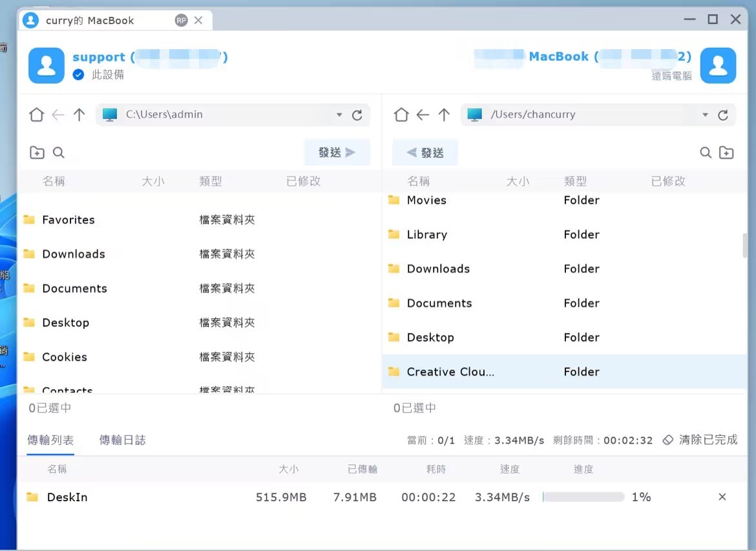Send selected files to remote (發送 right)
The height and width of the screenshot is (551, 756).
(x=337, y=153)
